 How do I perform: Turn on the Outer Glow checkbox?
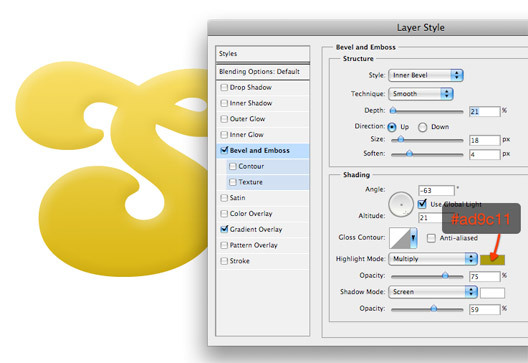pyautogui.click(x=224, y=119)
